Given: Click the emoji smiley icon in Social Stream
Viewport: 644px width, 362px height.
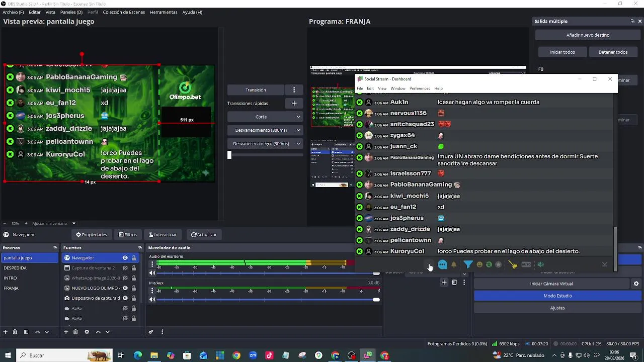Looking at the screenshot, I should (479, 264).
